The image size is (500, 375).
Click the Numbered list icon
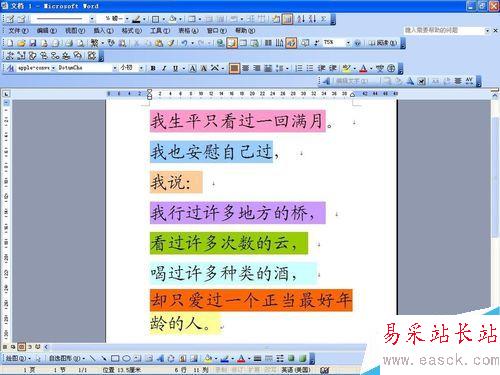299,68
